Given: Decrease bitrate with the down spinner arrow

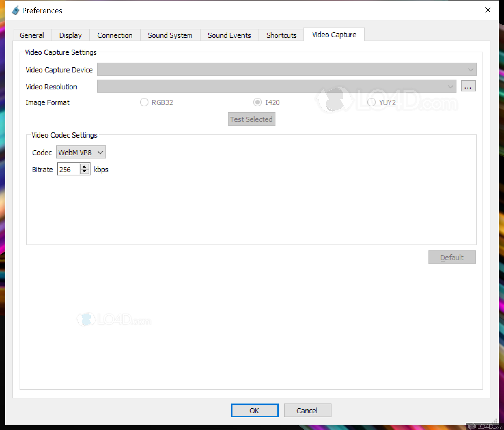Looking at the screenshot, I should click(x=84, y=172).
